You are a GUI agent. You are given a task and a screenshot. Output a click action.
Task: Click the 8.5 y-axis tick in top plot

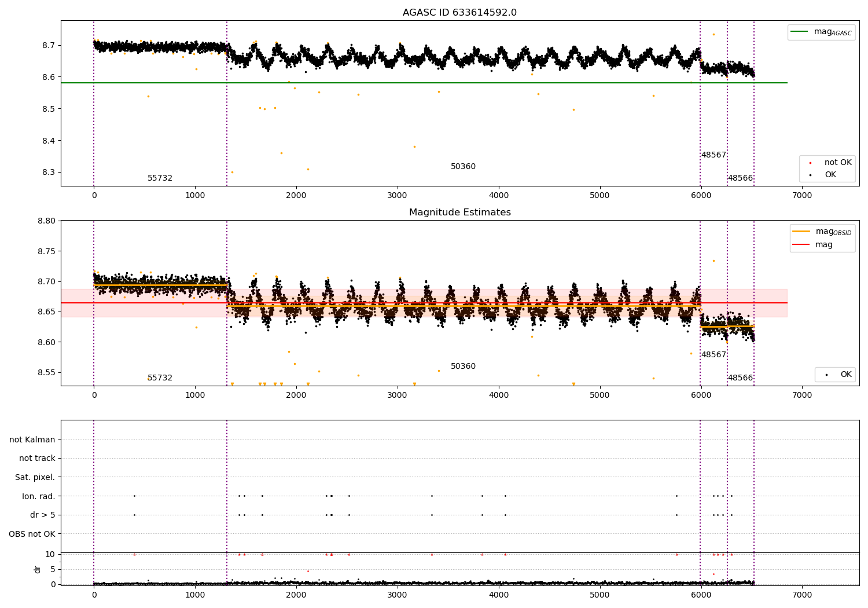pos(49,109)
